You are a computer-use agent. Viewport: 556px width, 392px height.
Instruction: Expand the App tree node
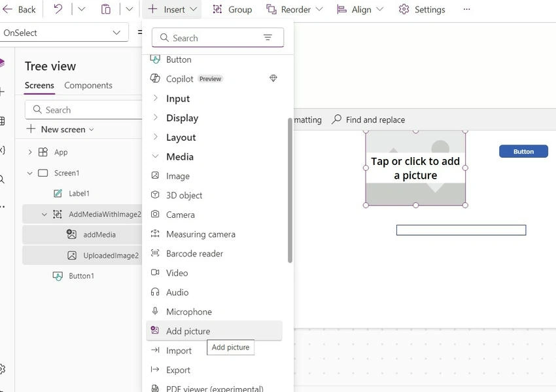point(30,152)
